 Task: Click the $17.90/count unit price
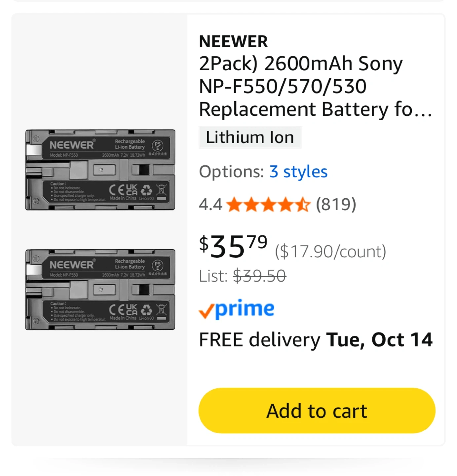[330, 252]
